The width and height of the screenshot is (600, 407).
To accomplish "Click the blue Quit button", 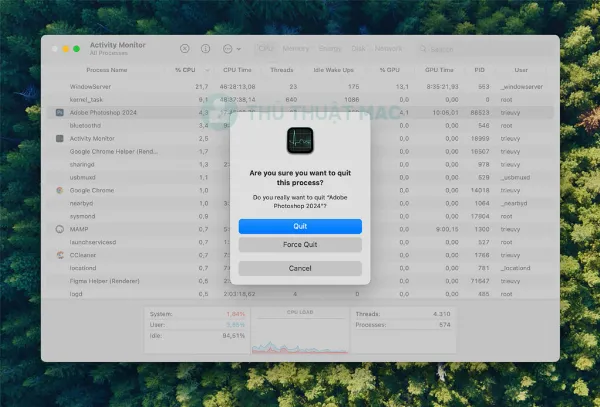I will pos(300,226).
